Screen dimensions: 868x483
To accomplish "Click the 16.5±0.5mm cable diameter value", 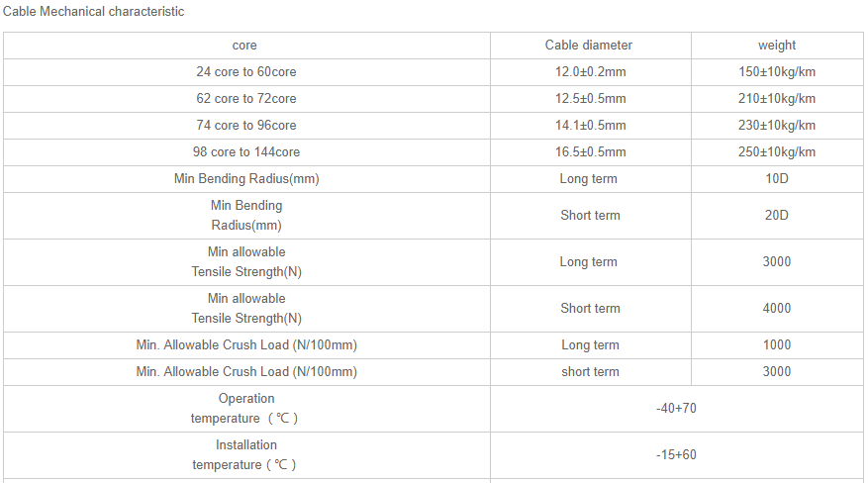I will [x=590, y=152].
